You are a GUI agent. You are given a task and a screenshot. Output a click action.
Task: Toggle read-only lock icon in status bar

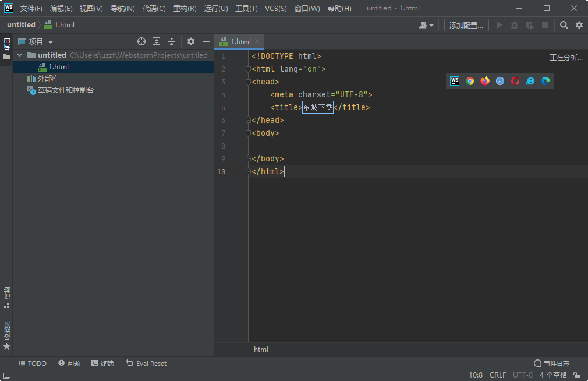coord(577,375)
